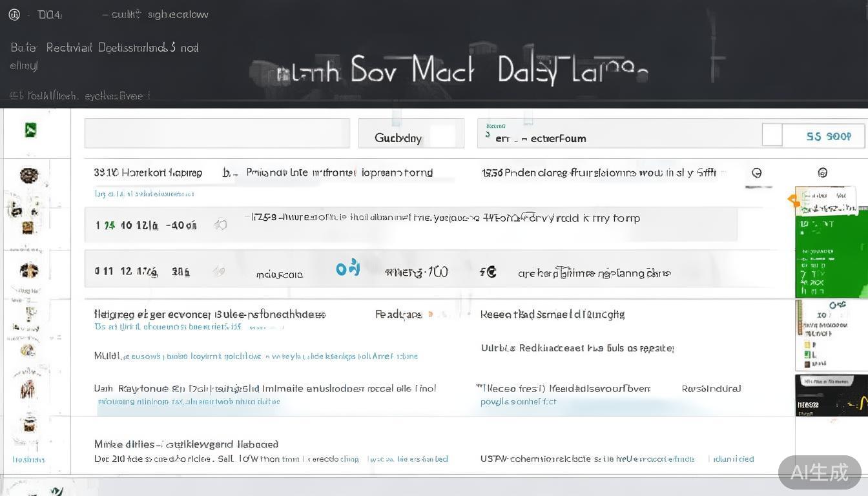Click the large empty search field at top left
Image resolution: width=868 pixels, height=496 pixels.
(x=216, y=133)
